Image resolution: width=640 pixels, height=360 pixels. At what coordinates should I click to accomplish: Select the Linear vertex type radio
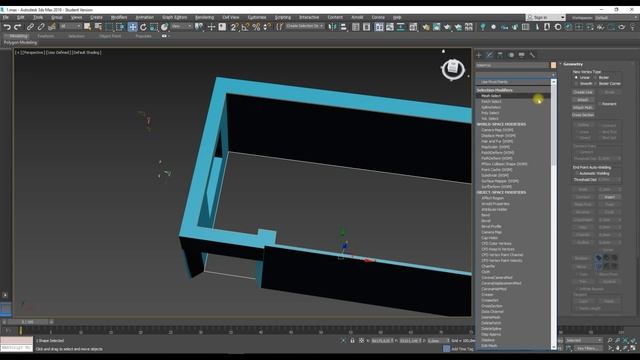click(x=576, y=78)
